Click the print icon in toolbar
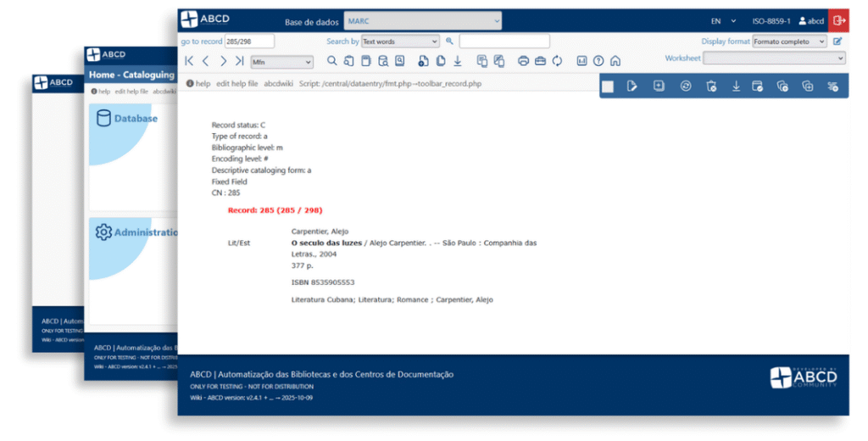The height and width of the screenshot is (441, 868). [523, 61]
